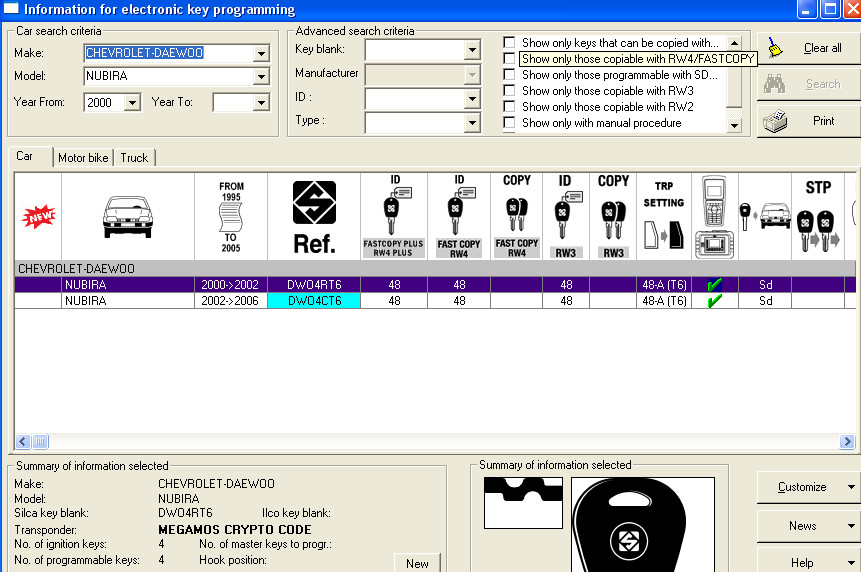Click the ID Fastcopy Plus RW4 Plus column header
The image size is (861, 572).
[394, 216]
